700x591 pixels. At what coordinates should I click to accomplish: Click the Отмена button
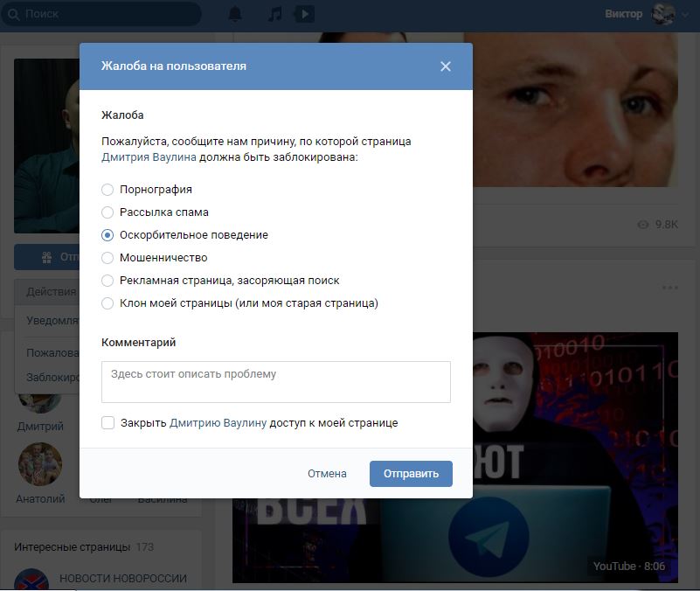[x=327, y=474]
